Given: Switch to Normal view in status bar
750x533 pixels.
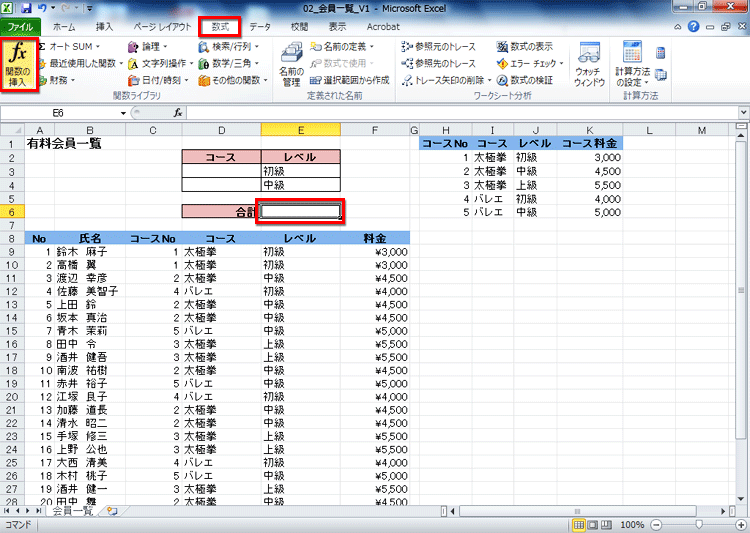Looking at the screenshot, I should point(579,525).
